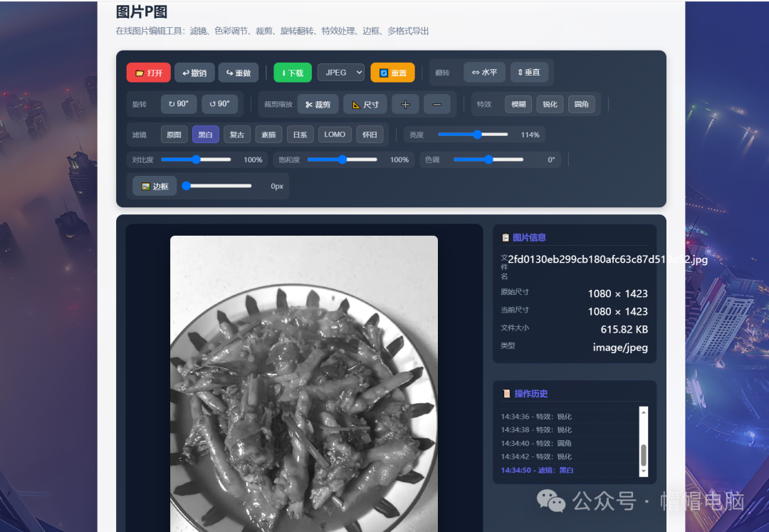Click the 当前尺寸 1080 × 1423 value
The width and height of the screenshot is (769, 532).
617,311
